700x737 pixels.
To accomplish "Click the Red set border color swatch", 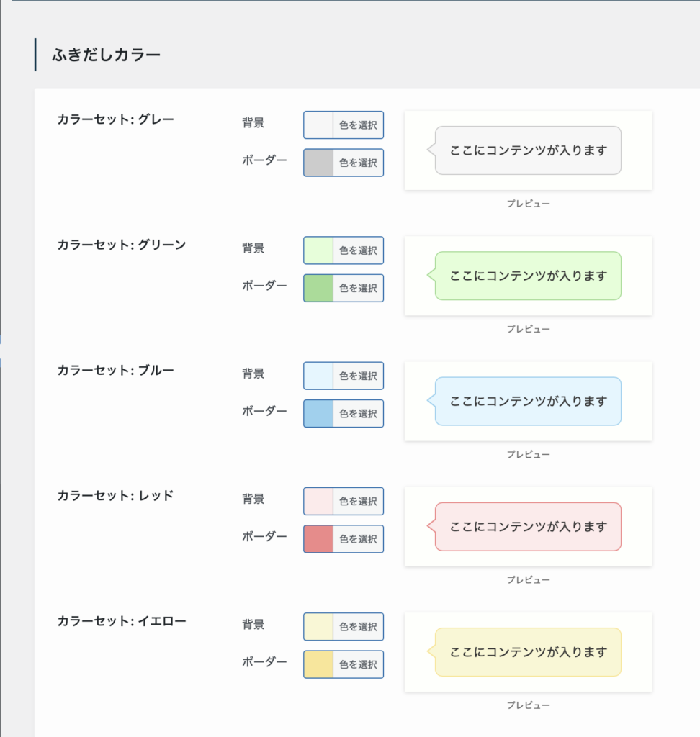I will click(319, 538).
